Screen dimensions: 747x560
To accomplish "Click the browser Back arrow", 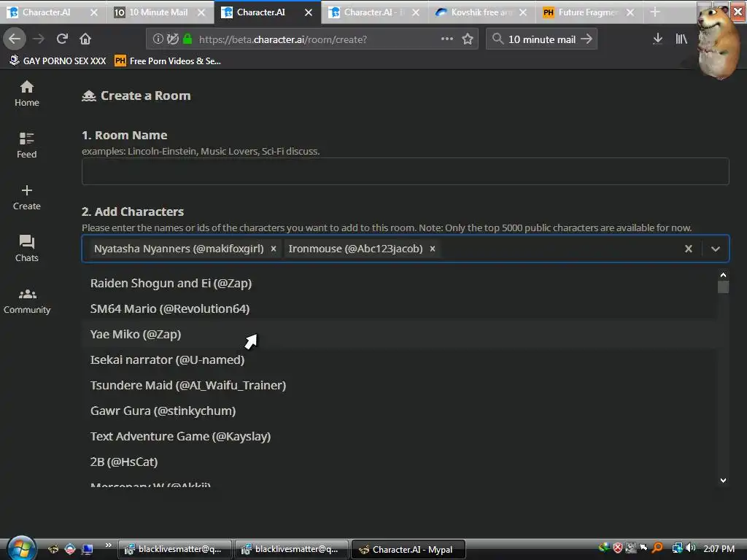I will click(x=15, y=39).
